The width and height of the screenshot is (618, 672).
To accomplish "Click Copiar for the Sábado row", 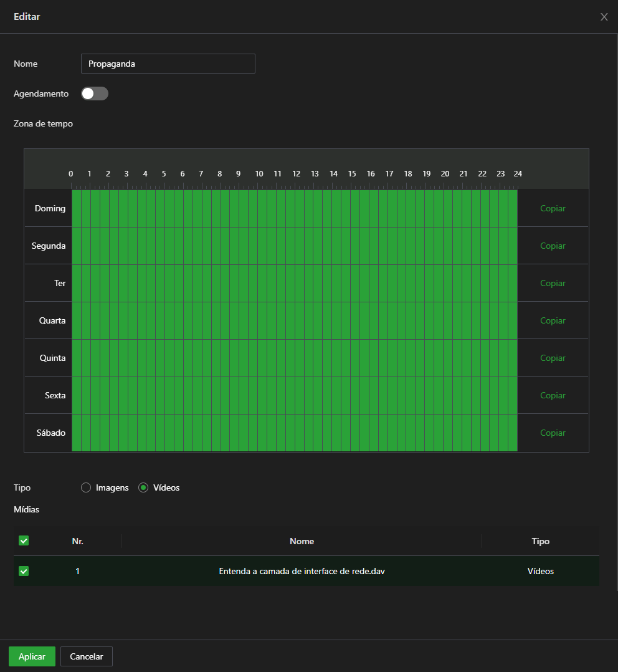I will click(x=553, y=433).
